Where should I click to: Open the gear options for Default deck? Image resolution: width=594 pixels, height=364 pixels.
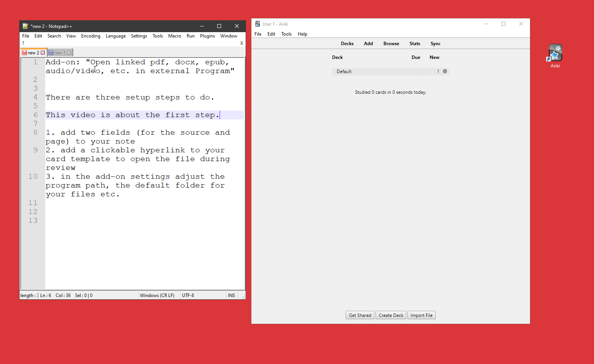coord(445,72)
